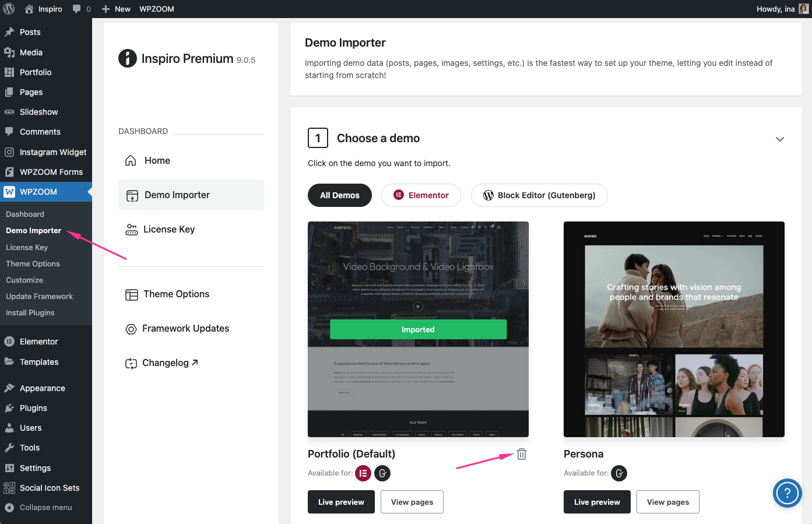This screenshot has width=812, height=524.
Task: Click the WPZOOM Forms icon
Action: click(9, 172)
